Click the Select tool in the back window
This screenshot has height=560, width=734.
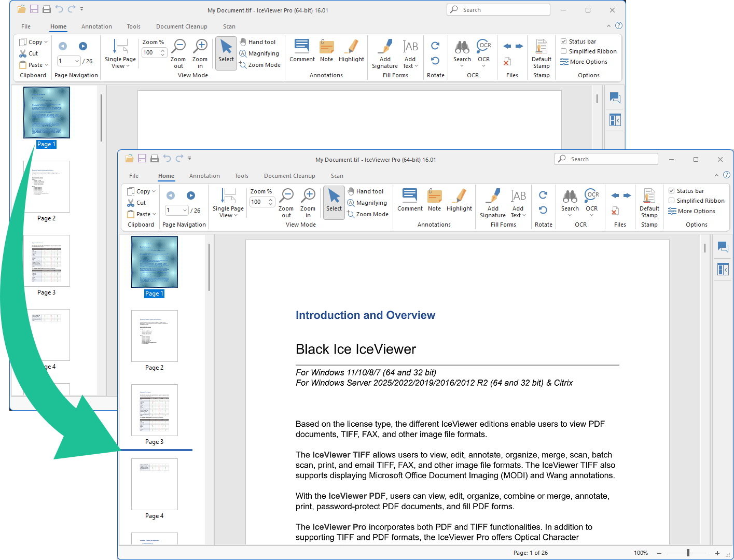226,53
